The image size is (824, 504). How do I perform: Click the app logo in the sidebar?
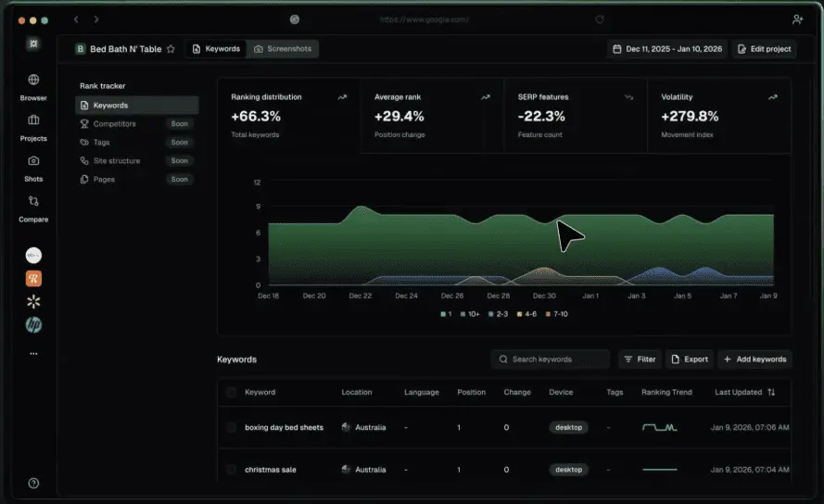click(x=33, y=44)
